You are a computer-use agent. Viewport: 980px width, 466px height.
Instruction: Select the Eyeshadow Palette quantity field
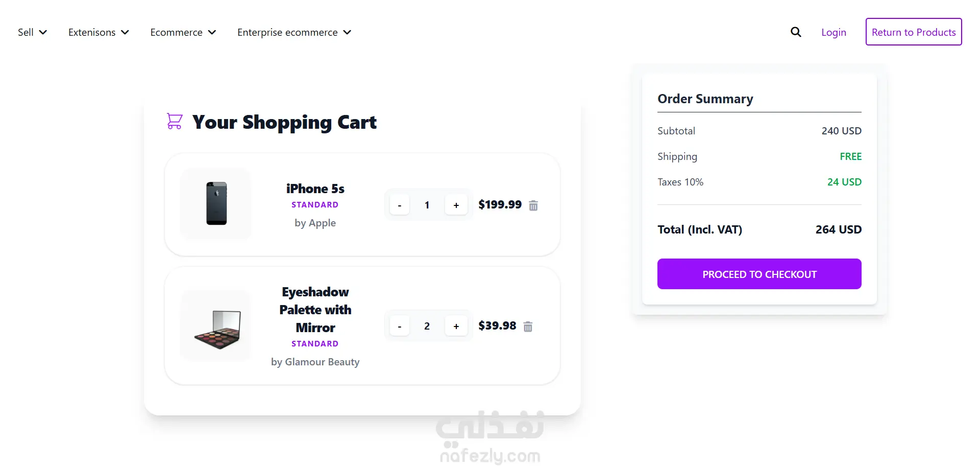tap(427, 327)
